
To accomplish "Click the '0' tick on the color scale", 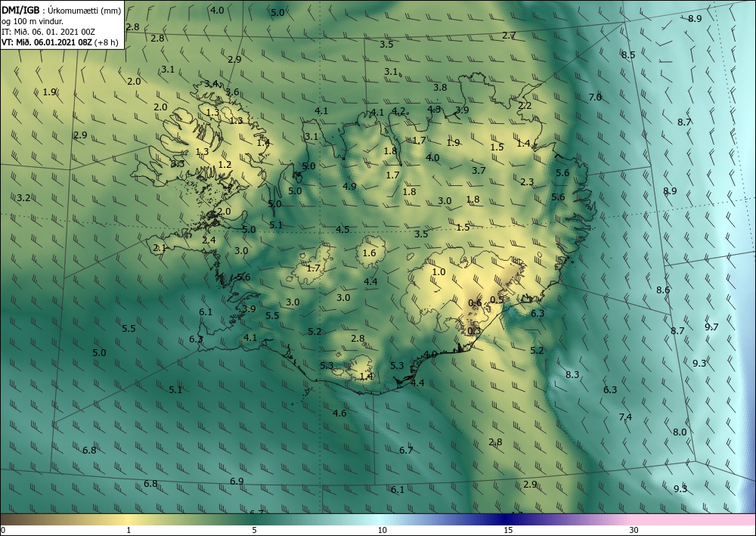I will [3, 530].
